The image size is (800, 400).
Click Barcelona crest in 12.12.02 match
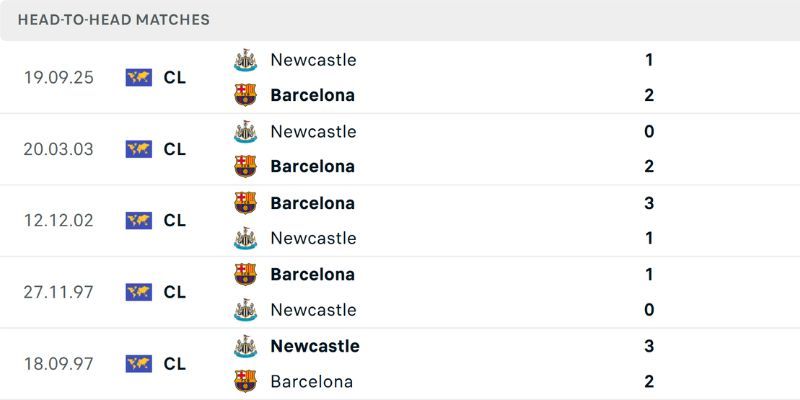coord(245,203)
